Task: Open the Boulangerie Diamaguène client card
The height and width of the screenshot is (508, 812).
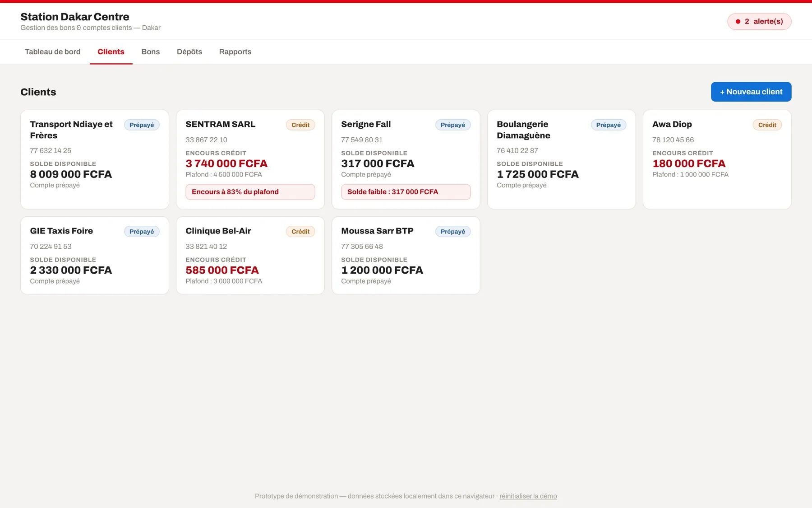Action: tap(561, 159)
